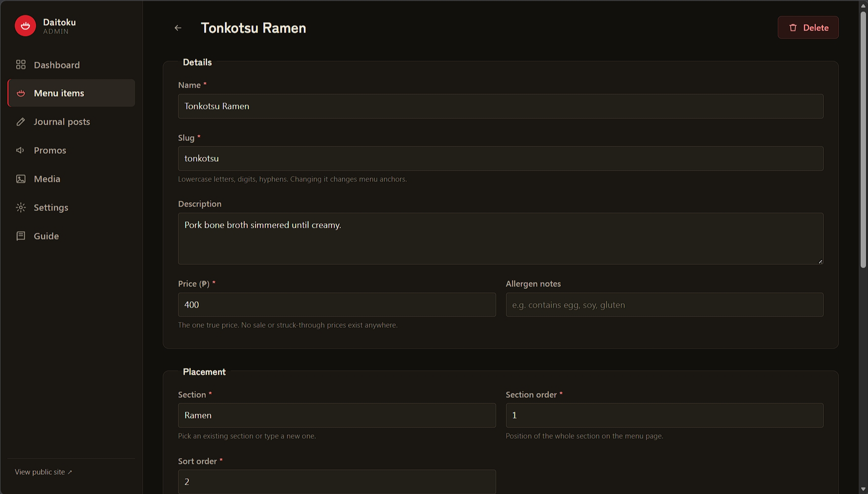Image resolution: width=868 pixels, height=494 pixels.
Task: Click the Allergen notes input
Action: point(664,305)
